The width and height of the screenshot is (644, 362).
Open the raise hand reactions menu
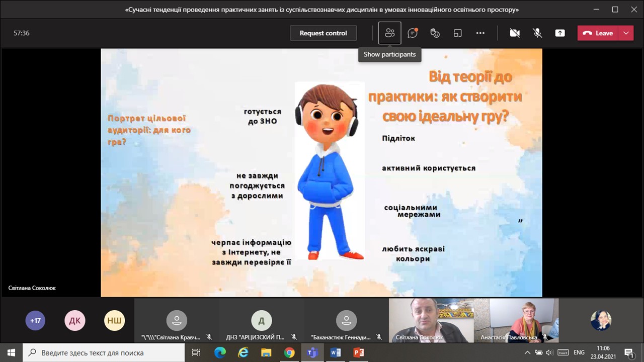coord(435,33)
